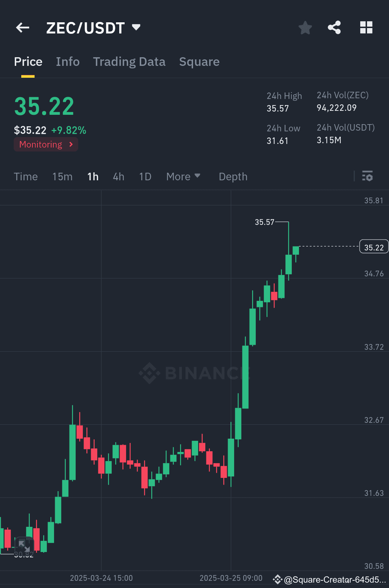This screenshot has height=588, width=389.
Task: Tap the Monitoring label
Action: pos(40,144)
